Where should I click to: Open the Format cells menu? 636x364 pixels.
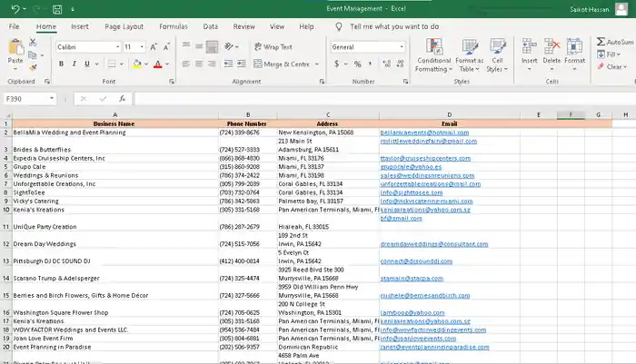pyautogui.click(x=574, y=54)
